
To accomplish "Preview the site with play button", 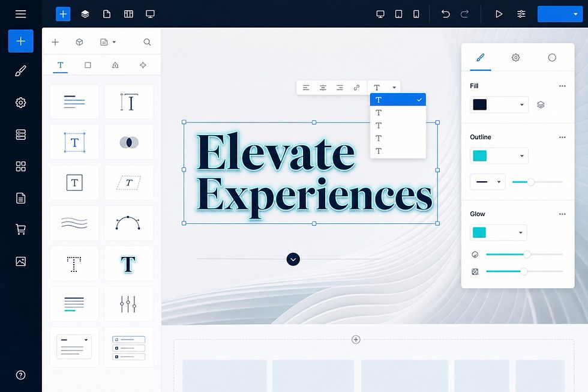I will pos(499,14).
